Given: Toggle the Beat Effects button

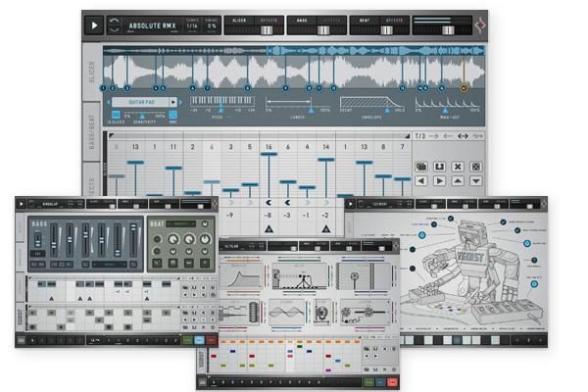Looking at the screenshot, I should [391, 20].
